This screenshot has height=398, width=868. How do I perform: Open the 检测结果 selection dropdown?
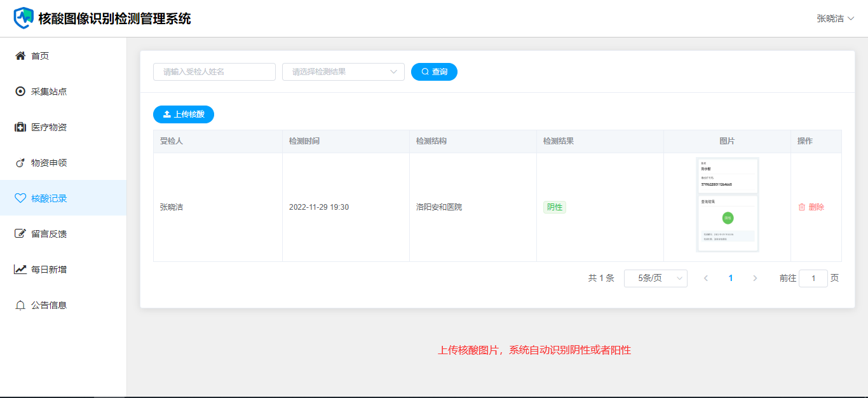343,72
